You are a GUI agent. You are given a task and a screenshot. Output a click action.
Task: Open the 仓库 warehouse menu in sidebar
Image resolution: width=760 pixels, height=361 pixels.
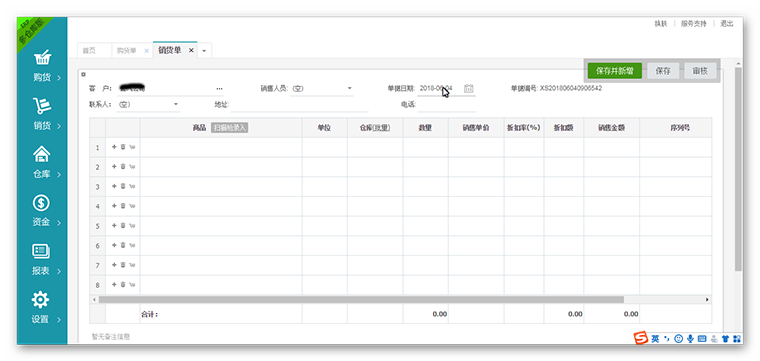pos(42,163)
